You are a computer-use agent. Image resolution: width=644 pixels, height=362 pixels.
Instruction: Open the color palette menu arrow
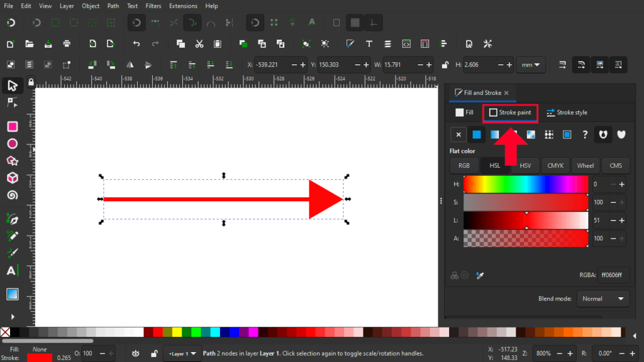coord(635,336)
